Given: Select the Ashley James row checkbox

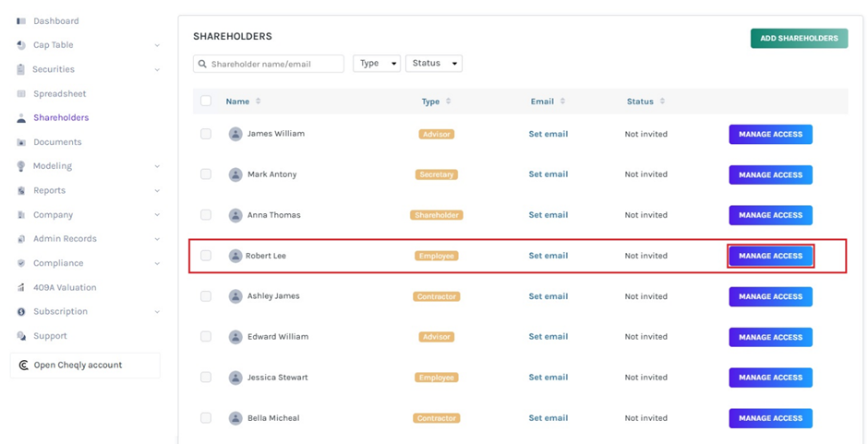Looking at the screenshot, I should (206, 296).
